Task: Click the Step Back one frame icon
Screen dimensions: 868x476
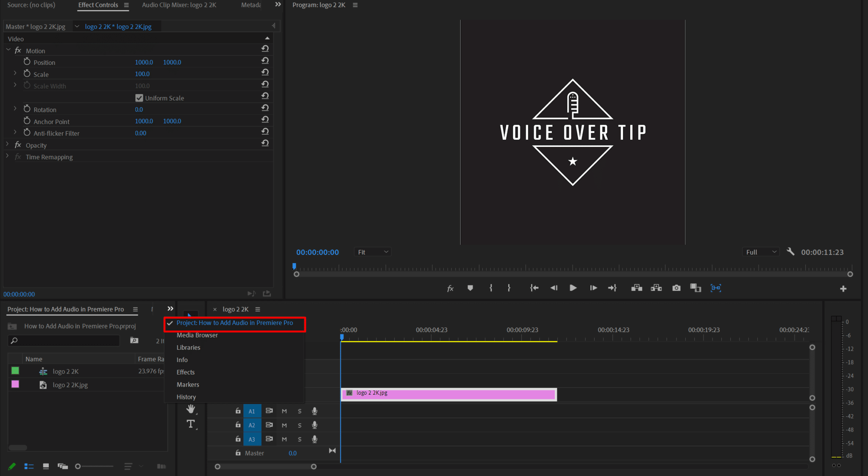Action: point(553,288)
